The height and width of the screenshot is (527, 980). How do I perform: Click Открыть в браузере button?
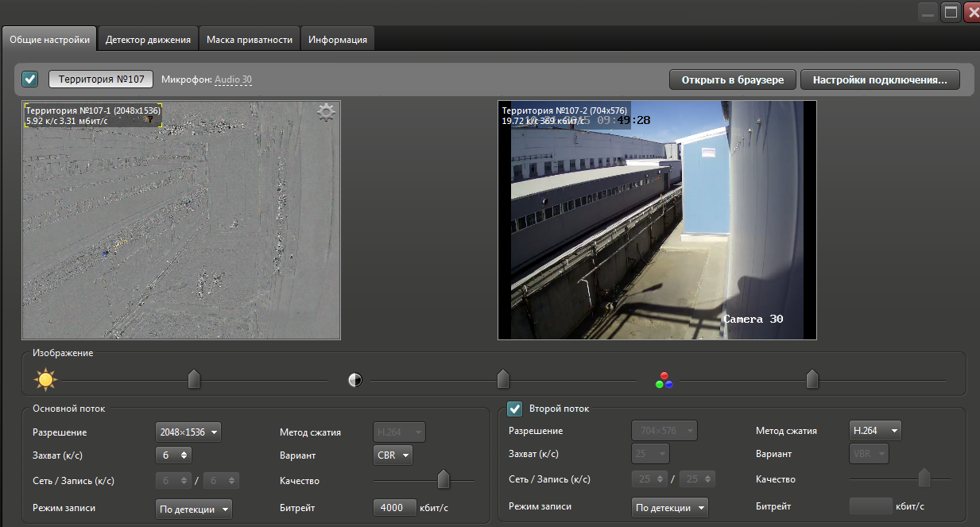[x=732, y=79]
